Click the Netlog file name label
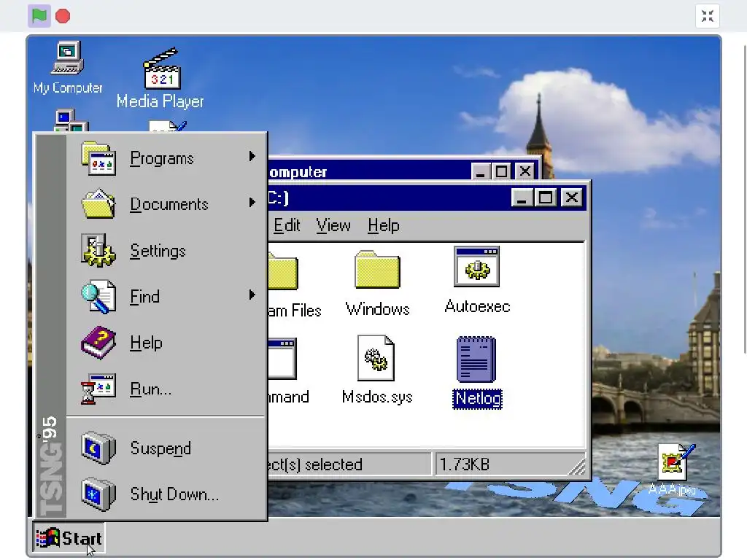 [x=477, y=399]
